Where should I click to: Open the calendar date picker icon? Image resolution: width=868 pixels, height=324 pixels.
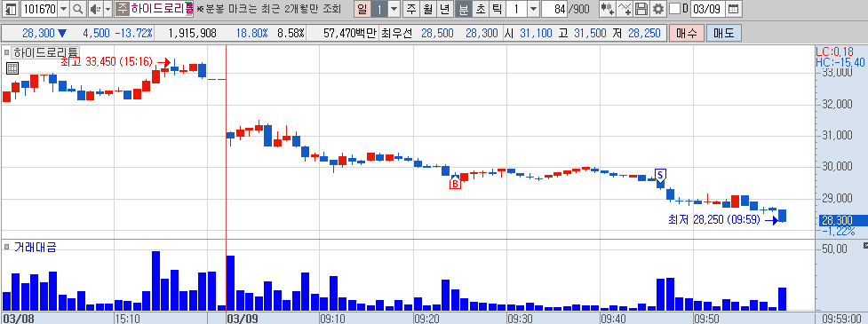point(733,9)
